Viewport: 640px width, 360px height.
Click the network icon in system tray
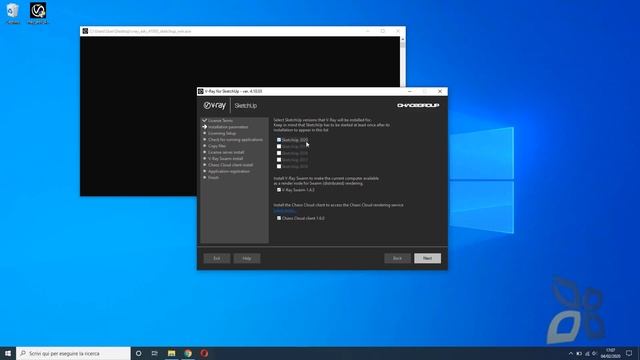coord(587,353)
